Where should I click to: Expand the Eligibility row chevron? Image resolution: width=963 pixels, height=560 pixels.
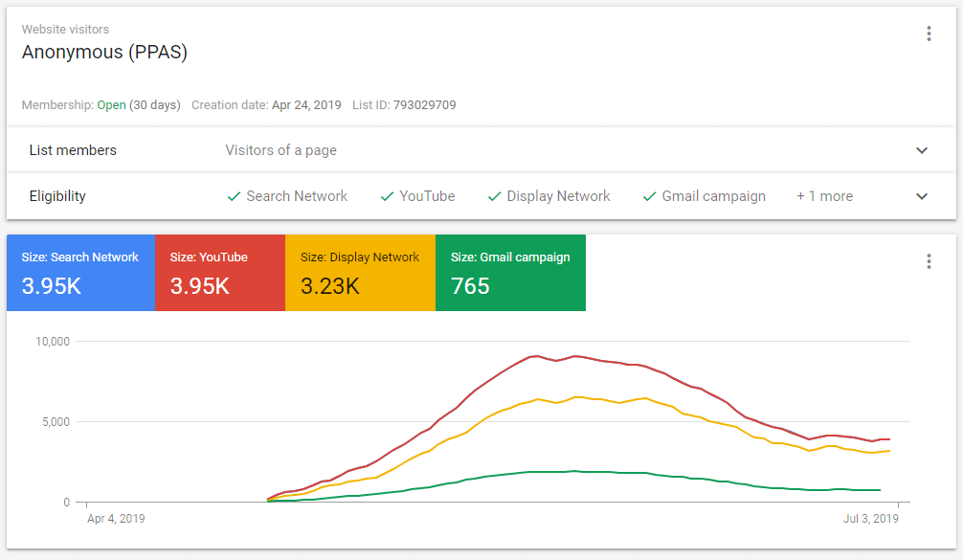tap(922, 196)
